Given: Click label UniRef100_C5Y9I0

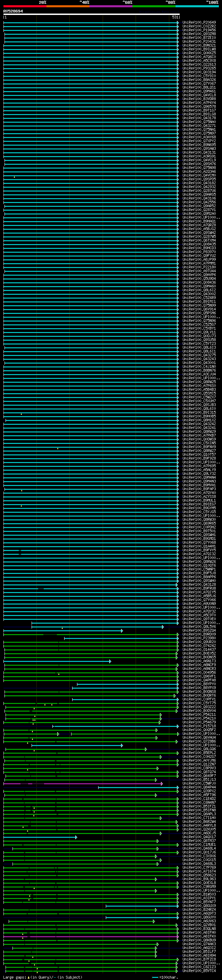Looking at the screenshot, I should coord(199,76).
